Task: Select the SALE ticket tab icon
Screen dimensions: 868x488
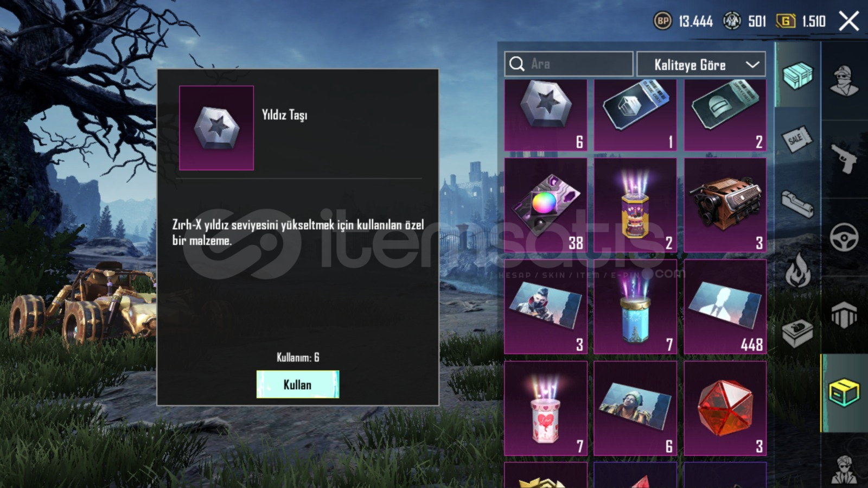Action: pyautogui.click(x=797, y=140)
